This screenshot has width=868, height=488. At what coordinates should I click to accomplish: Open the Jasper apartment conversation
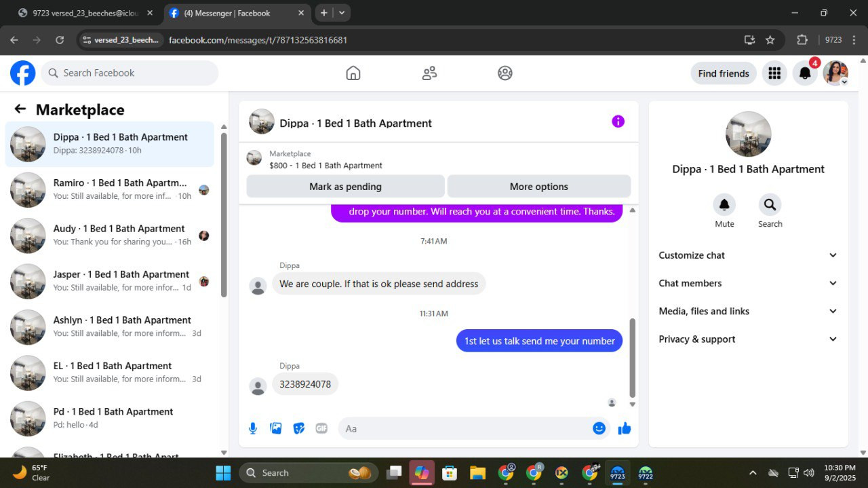110,281
